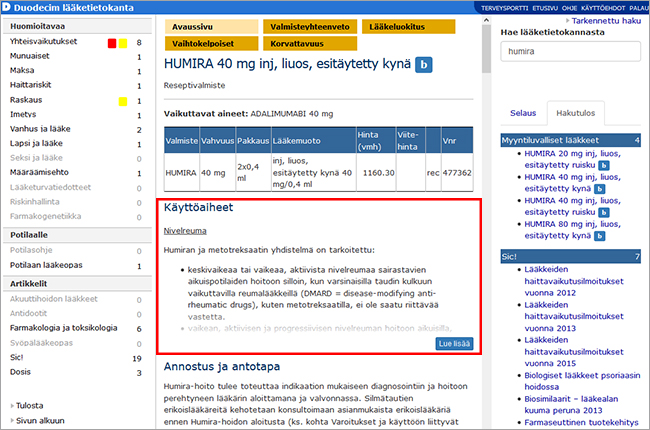
Task: Open Lääkkeiden haittavaikutusilmoitukset vuonna 2012
Action: pyautogui.click(x=574, y=281)
